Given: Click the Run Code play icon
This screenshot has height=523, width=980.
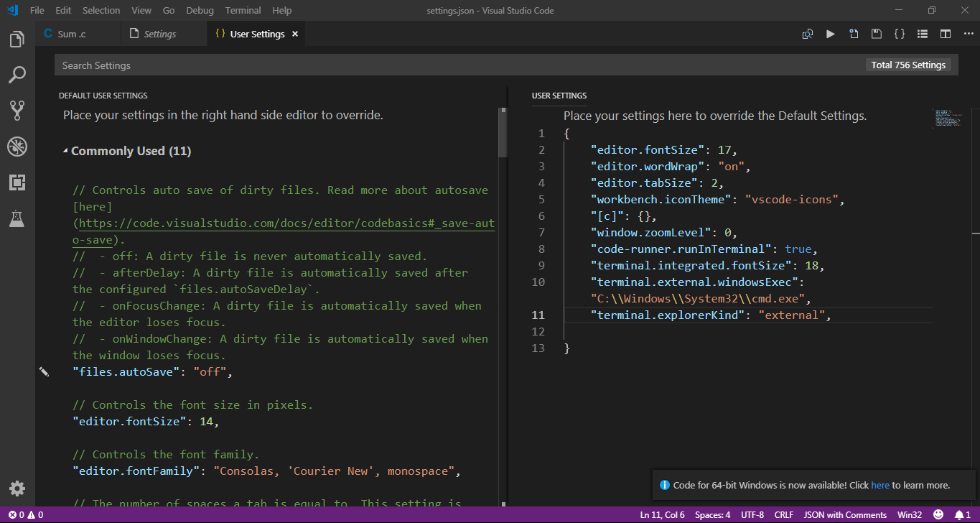Looking at the screenshot, I should [x=831, y=34].
